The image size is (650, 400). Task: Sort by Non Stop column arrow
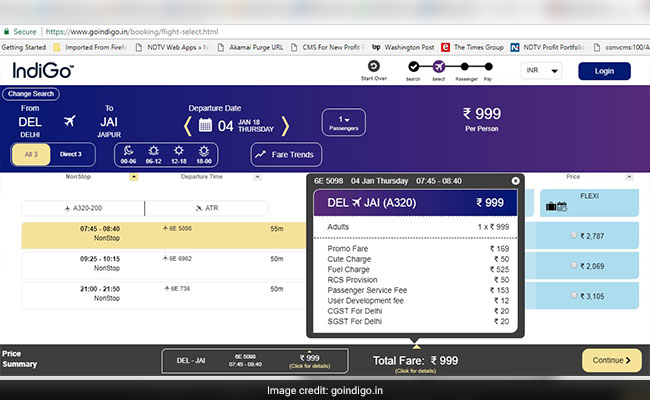[133, 177]
